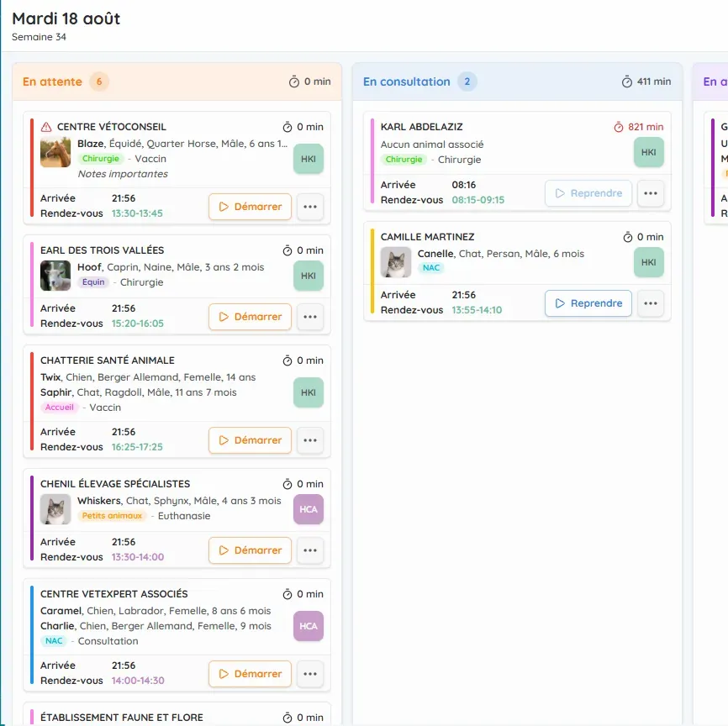Resume Camille Martinez consultation
Image resolution: width=728 pixels, height=726 pixels.
[588, 303]
